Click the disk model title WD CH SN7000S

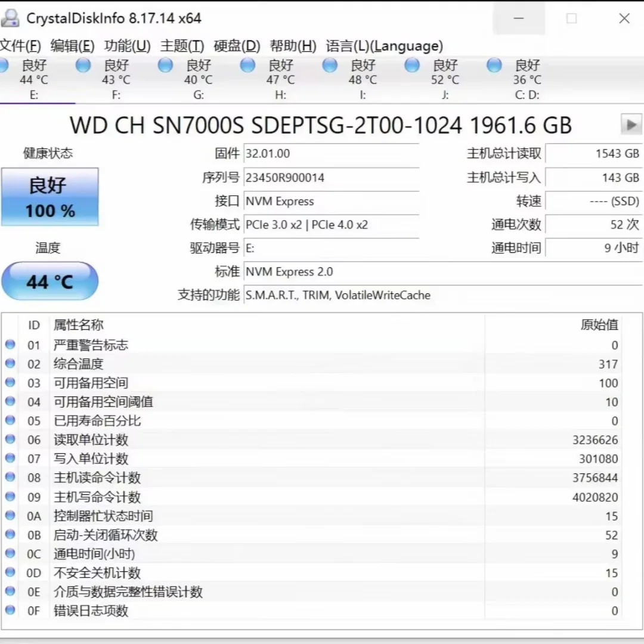coord(321,125)
